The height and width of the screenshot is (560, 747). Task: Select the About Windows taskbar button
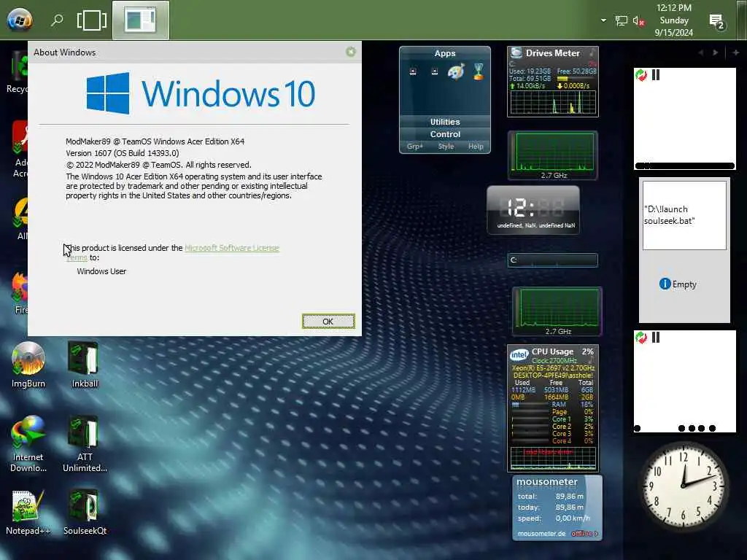141,20
